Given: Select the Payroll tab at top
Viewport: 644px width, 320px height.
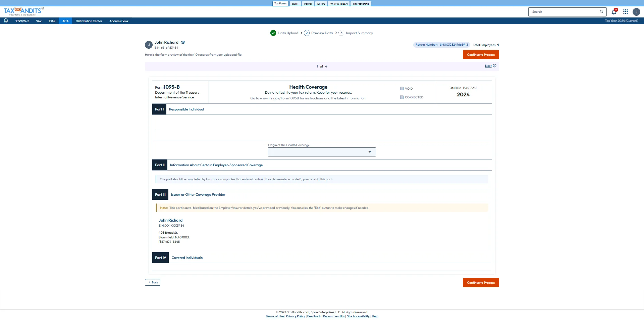Looking at the screenshot, I should [308, 4].
